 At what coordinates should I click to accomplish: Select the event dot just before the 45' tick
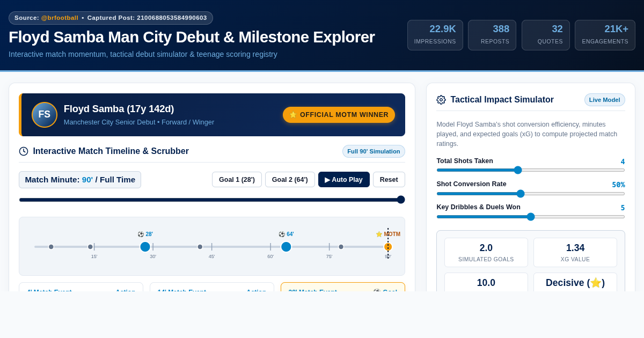(x=200, y=247)
